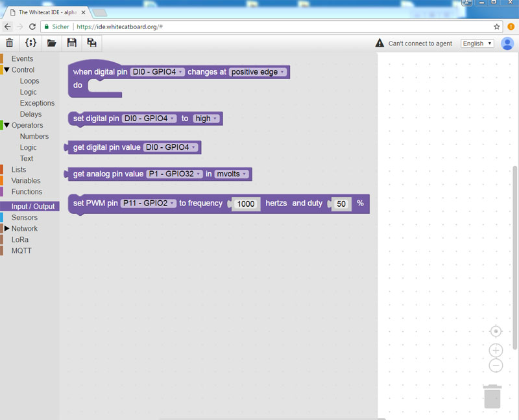This screenshot has width=519, height=420.
Task: Zoom in the workspace with the plus icon
Action: [x=496, y=350]
